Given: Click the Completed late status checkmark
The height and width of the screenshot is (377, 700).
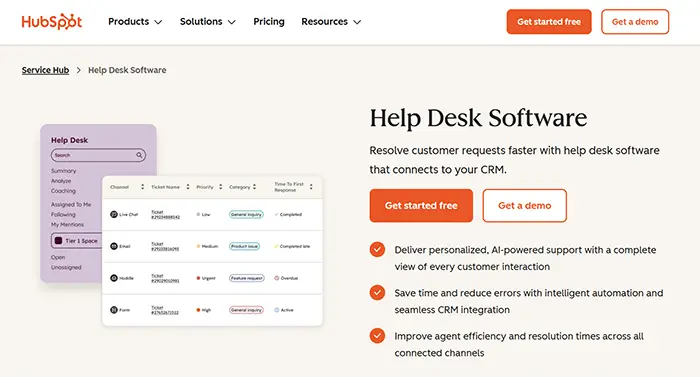Looking at the screenshot, I should point(276,246).
